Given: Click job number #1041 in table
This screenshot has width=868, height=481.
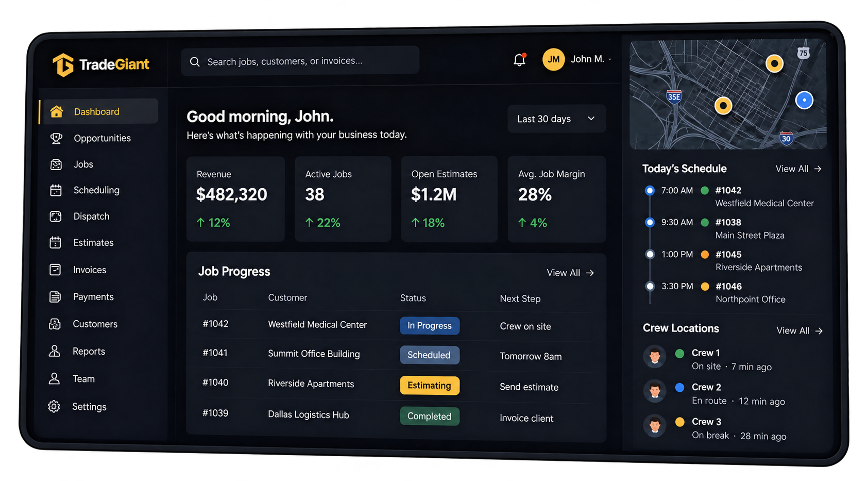Looking at the screenshot, I should click(215, 353).
